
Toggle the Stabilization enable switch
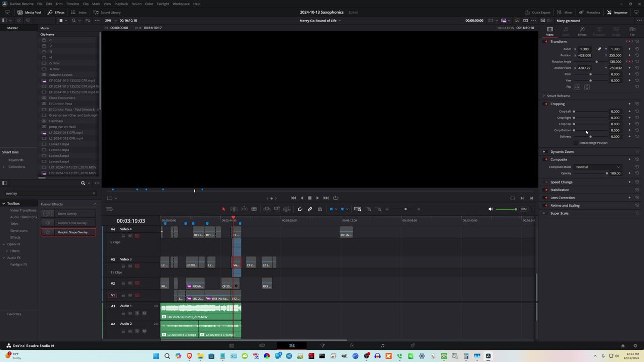[x=546, y=190]
